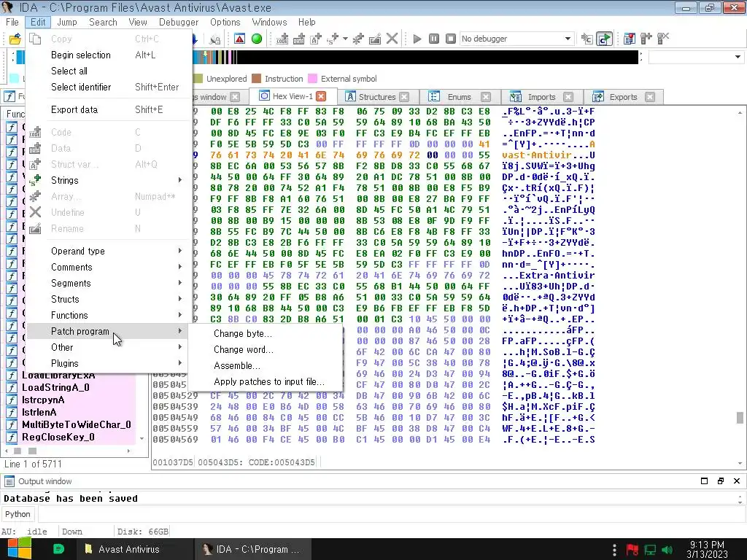Image resolution: width=747 pixels, height=560 pixels.
Task: Switch to the Imports tab
Action: (x=541, y=97)
